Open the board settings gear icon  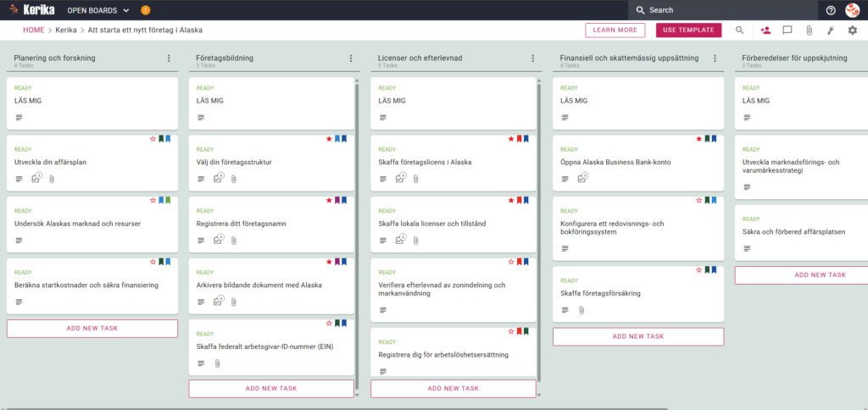[853, 30]
